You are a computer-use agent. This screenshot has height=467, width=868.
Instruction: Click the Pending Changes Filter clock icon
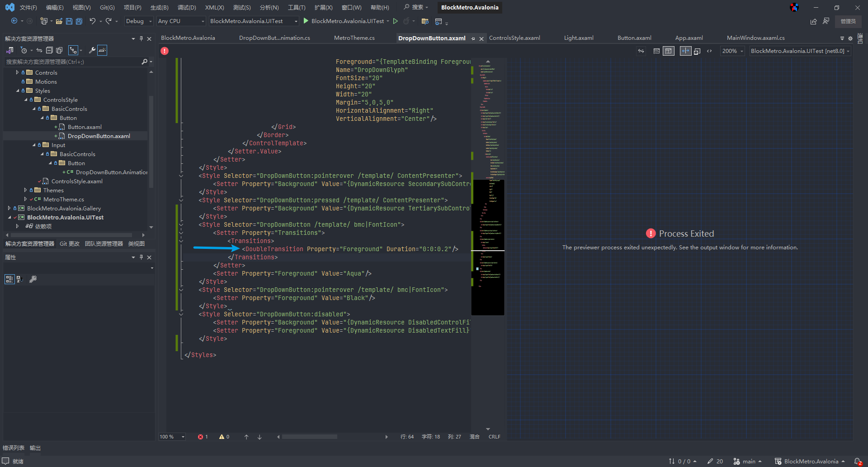(x=24, y=50)
